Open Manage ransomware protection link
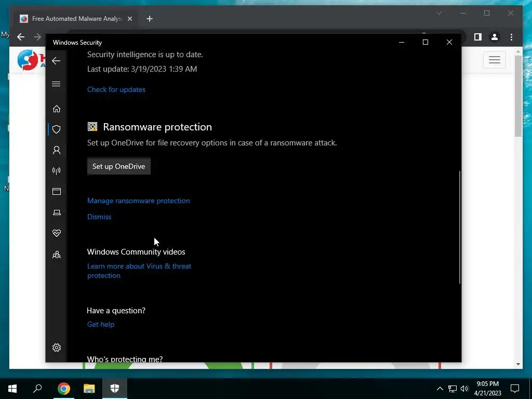Screen dimensions: 532x399 click(x=138, y=201)
